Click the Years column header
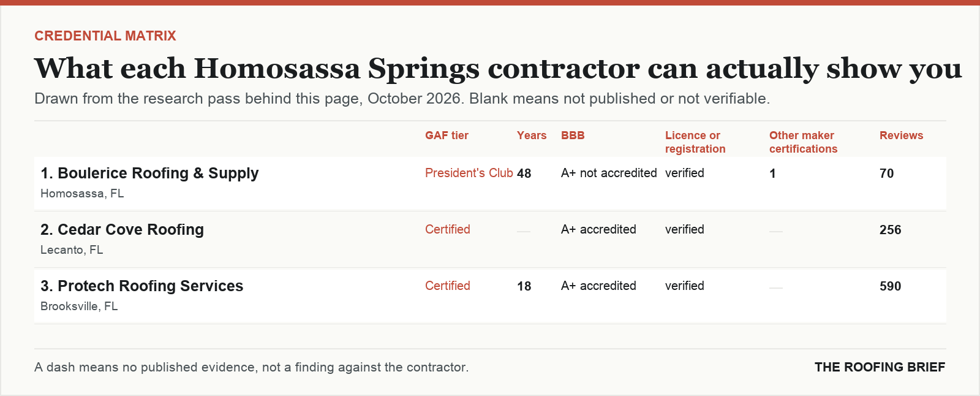The image size is (980, 396). click(532, 135)
